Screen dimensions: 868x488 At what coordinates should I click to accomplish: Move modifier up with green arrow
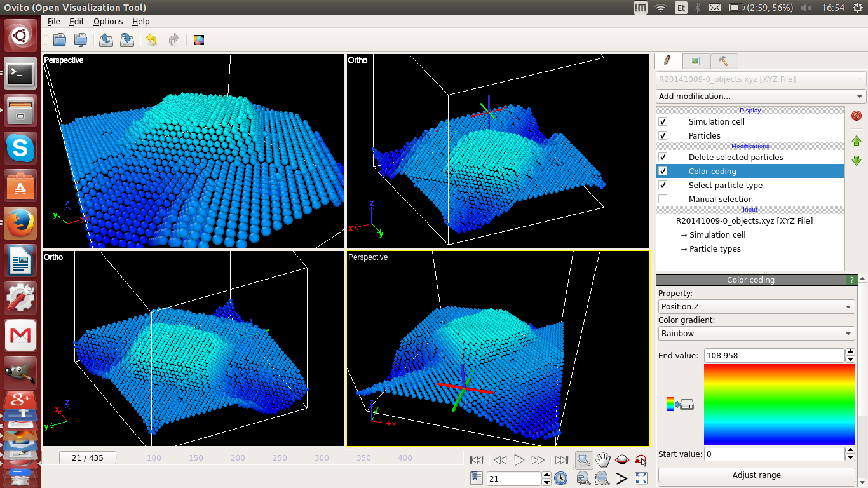pos(856,141)
